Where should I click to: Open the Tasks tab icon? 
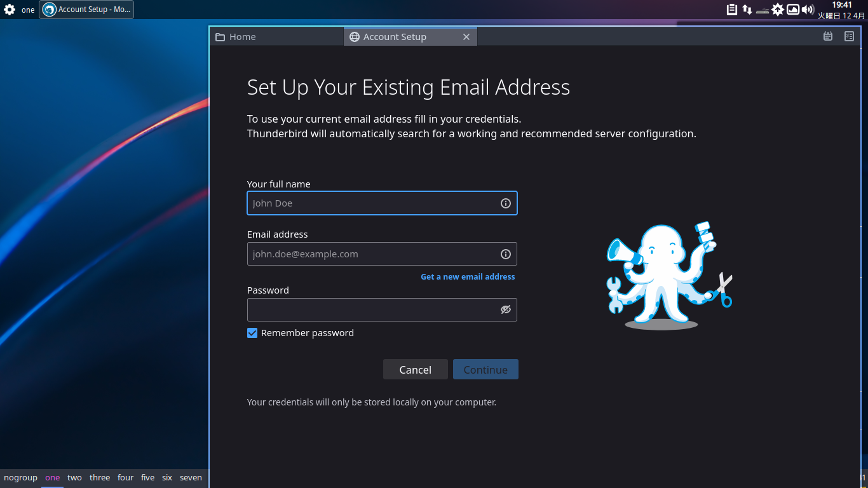pyautogui.click(x=849, y=36)
